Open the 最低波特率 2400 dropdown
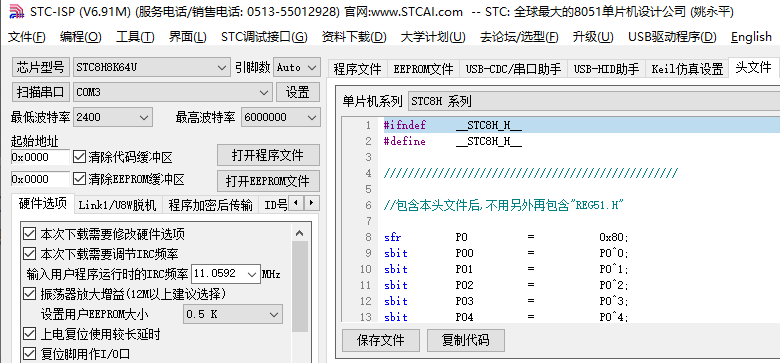Screen dimensions: 780x363 click(144, 117)
